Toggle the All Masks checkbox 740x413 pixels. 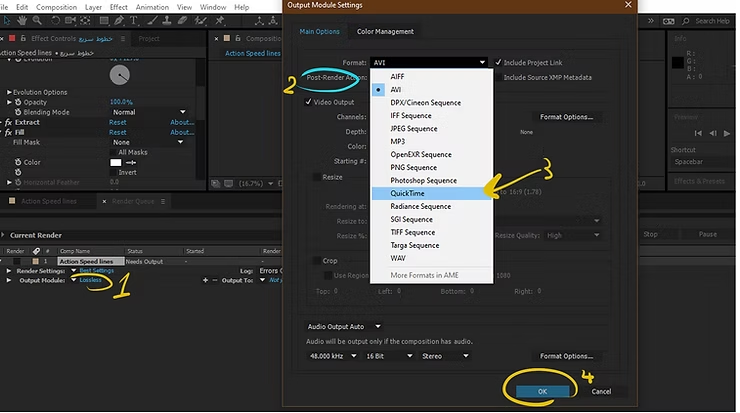(113, 152)
